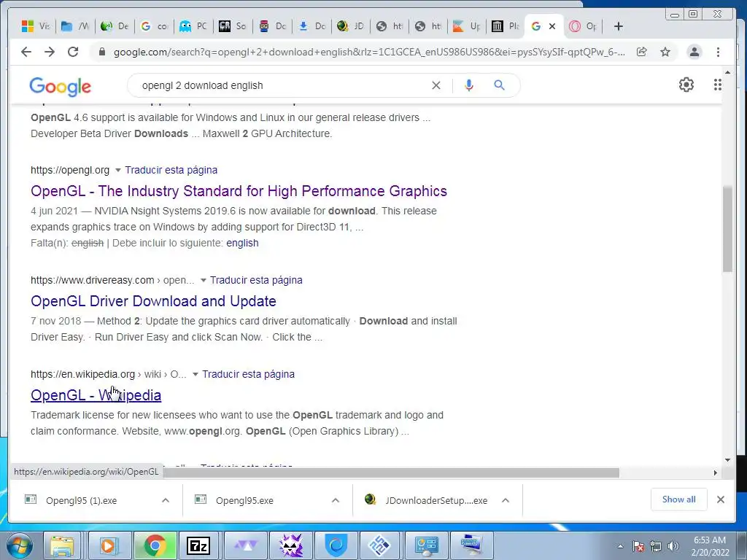
Task: Reload the current page
Action: tap(73, 52)
